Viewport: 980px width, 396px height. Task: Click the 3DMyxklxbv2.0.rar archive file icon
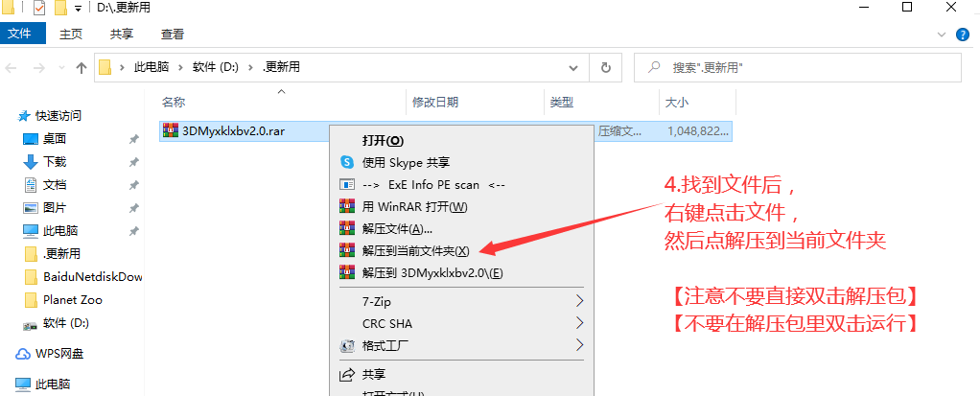coord(171,131)
